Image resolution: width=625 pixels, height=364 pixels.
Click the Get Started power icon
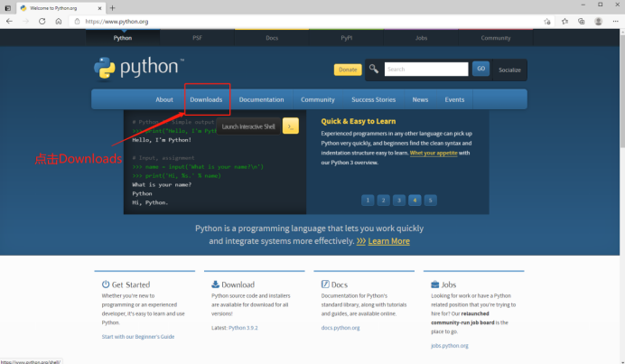tap(106, 285)
